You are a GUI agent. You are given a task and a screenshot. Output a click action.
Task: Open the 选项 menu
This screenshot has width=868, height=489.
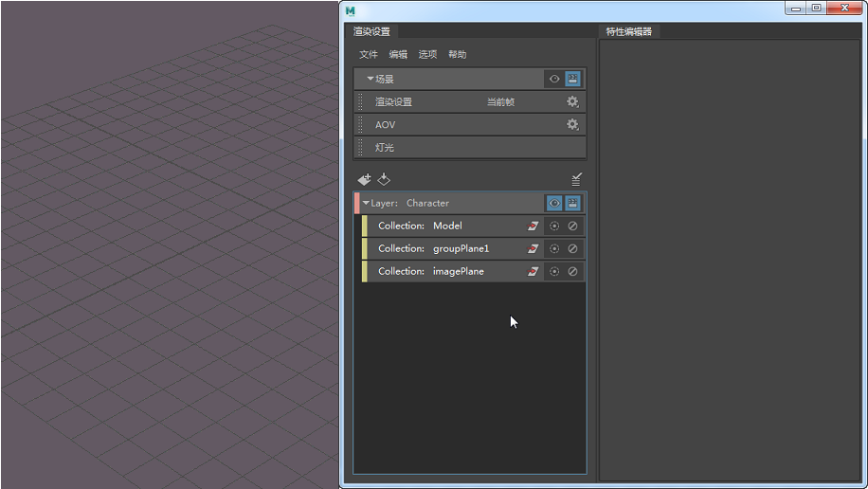[x=427, y=54]
